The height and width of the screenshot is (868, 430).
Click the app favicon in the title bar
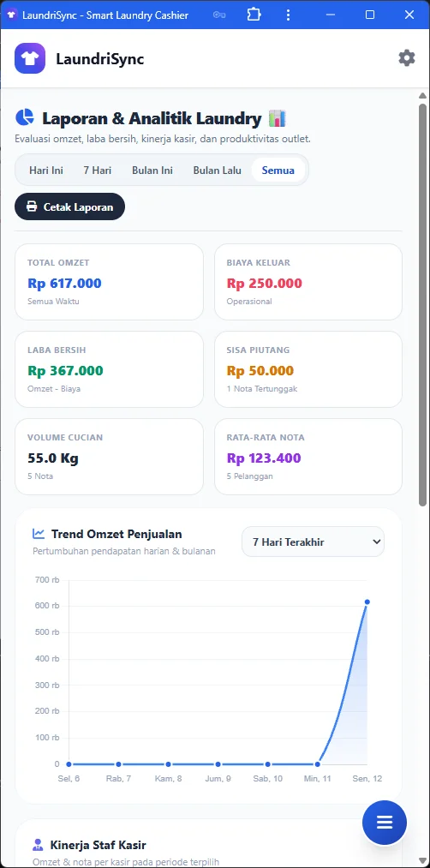(x=12, y=15)
